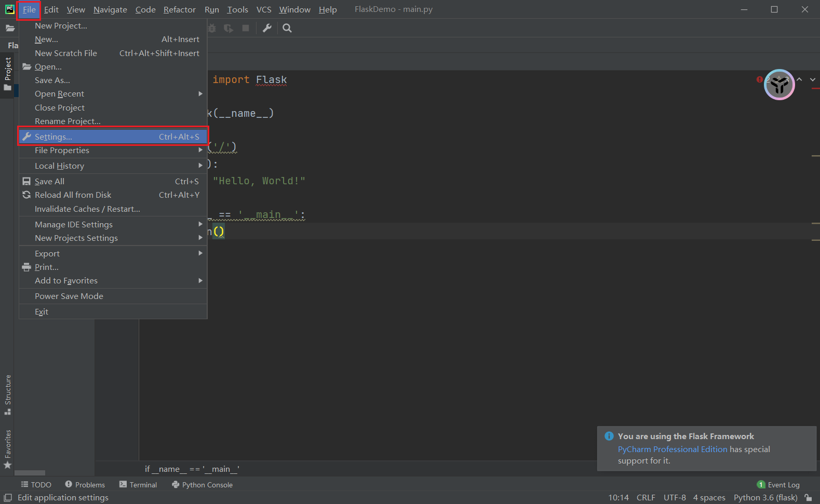Choose New... menu entry

point(113,39)
